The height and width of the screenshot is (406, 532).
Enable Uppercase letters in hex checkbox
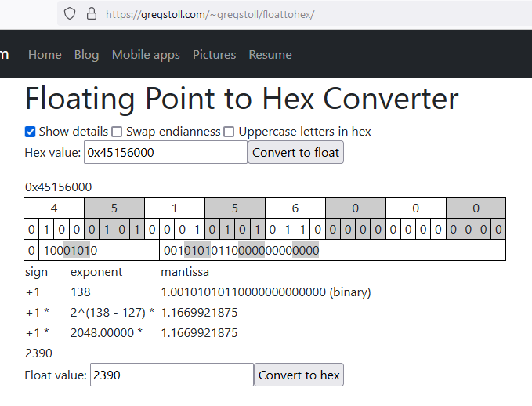229,132
